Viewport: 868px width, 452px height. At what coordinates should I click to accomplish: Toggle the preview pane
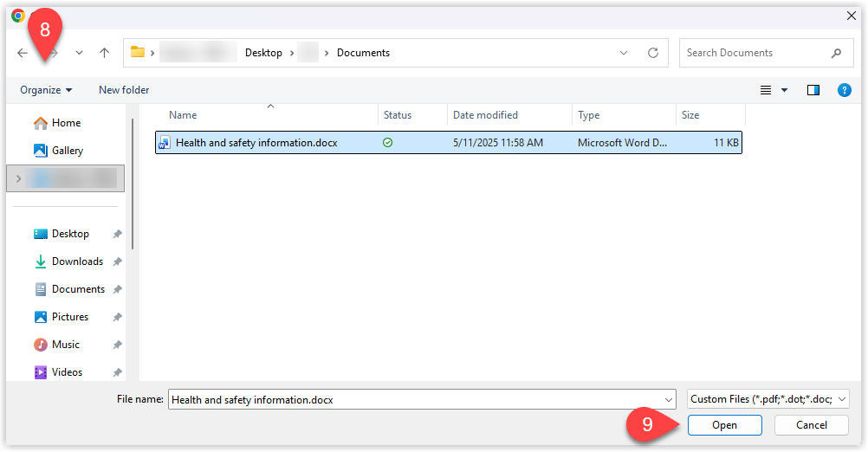pyautogui.click(x=813, y=90)
